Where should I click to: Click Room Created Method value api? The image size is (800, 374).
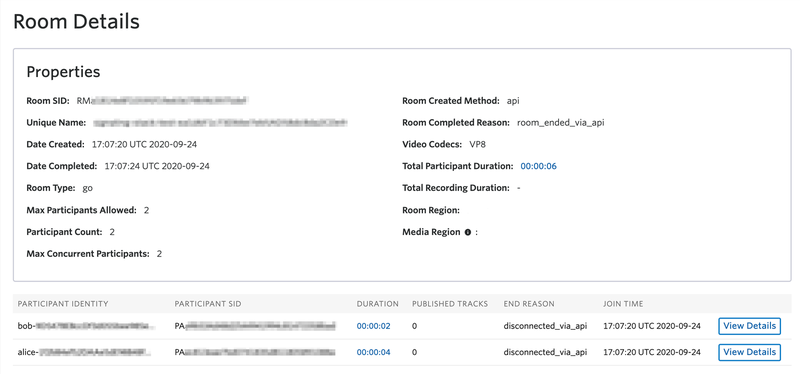coord(513,101)
